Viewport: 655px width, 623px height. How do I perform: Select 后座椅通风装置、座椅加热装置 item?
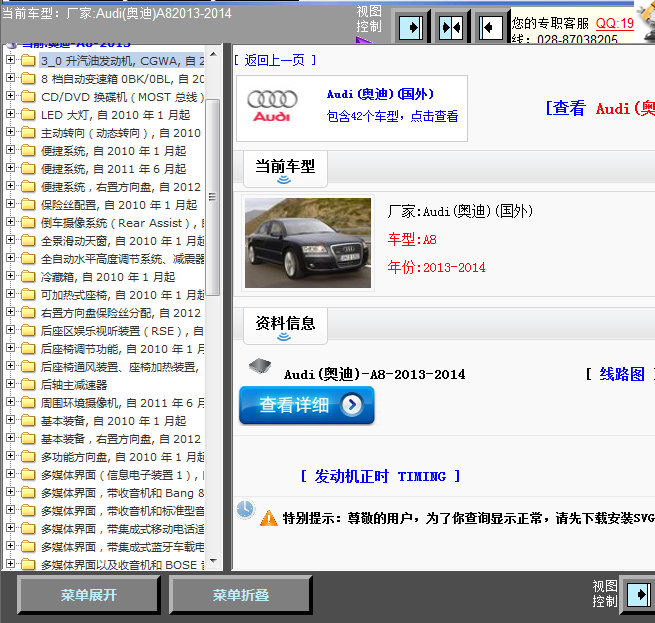point(120,367)
